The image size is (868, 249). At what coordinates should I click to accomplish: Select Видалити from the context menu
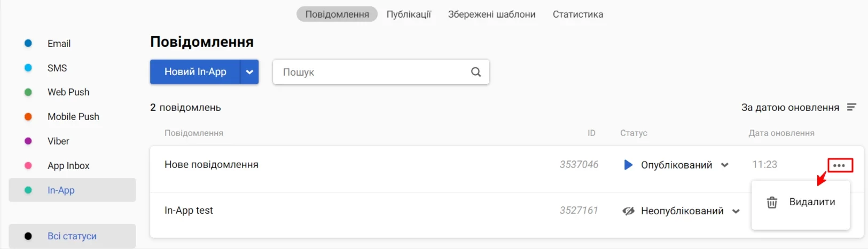point(801,202)
